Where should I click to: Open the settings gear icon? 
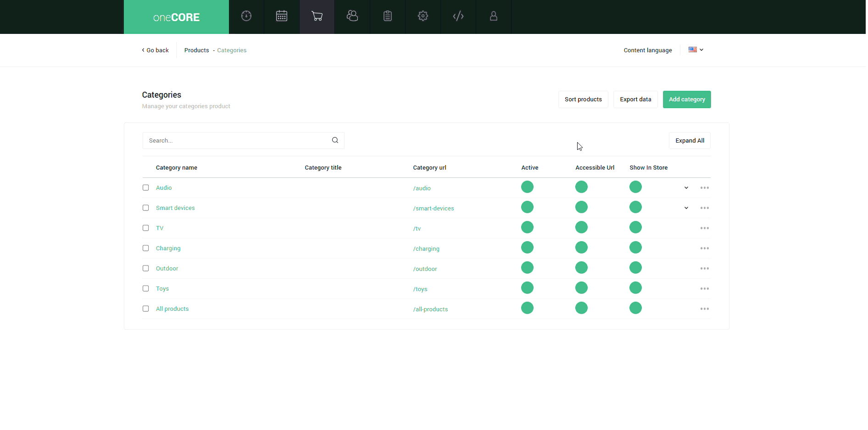[423, 17]
